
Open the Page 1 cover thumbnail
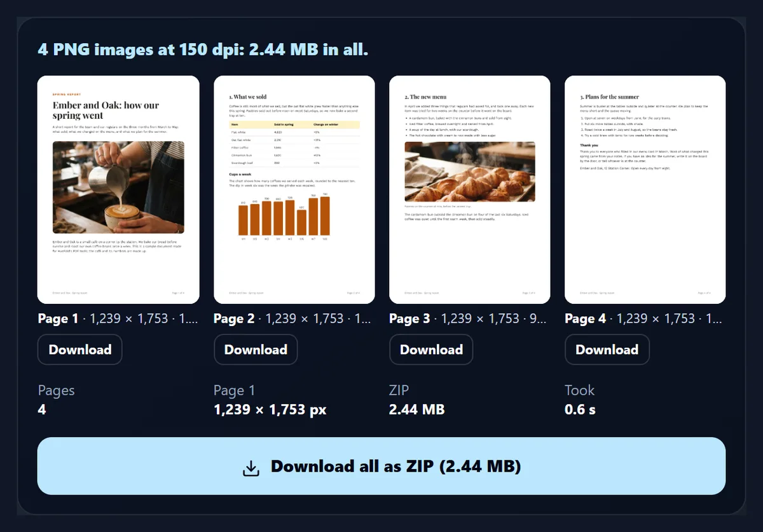118,189
